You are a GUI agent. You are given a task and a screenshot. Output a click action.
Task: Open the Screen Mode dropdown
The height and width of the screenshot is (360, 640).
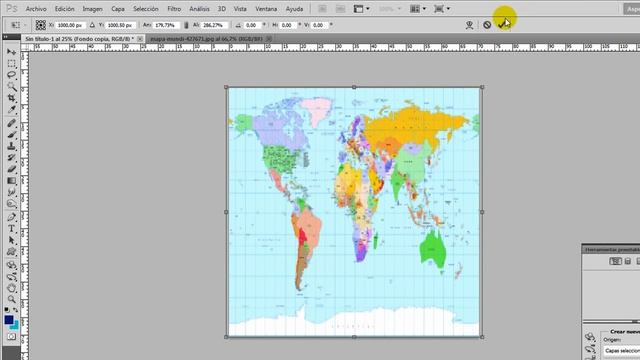(x=442, y=9)
